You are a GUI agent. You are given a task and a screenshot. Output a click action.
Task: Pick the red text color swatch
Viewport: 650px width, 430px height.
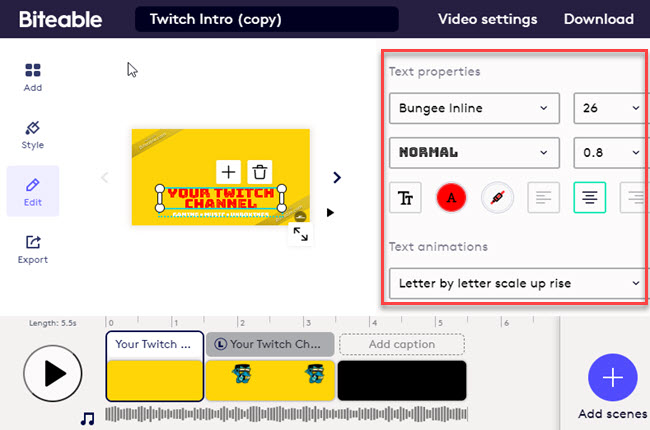[x=451, y=198]
